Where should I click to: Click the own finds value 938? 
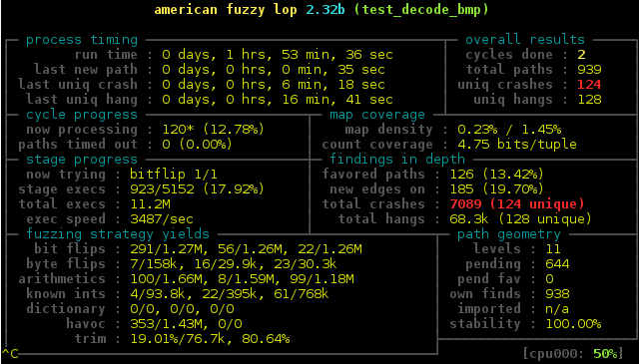click(557, 294)
